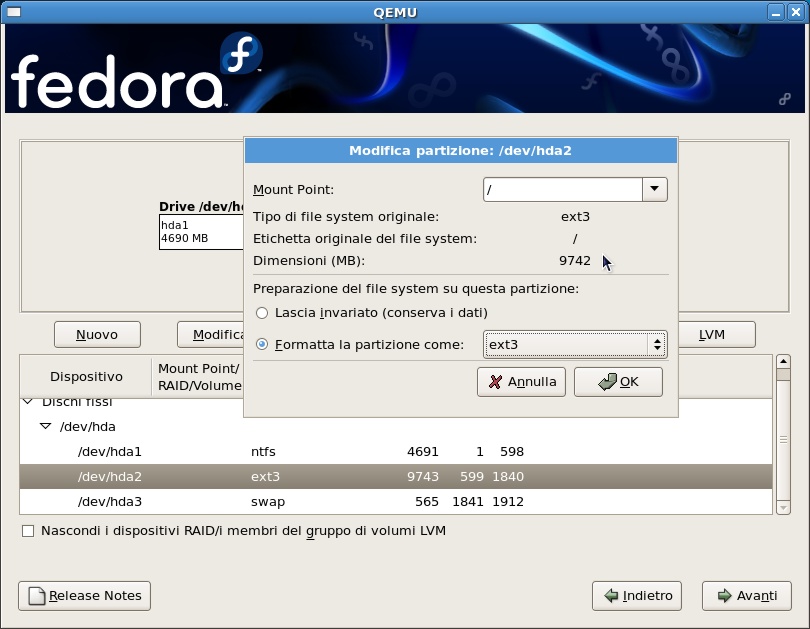The width and height of the screenshot is (810, 629).
Task: Click the Modifica button
Action: 210,335
